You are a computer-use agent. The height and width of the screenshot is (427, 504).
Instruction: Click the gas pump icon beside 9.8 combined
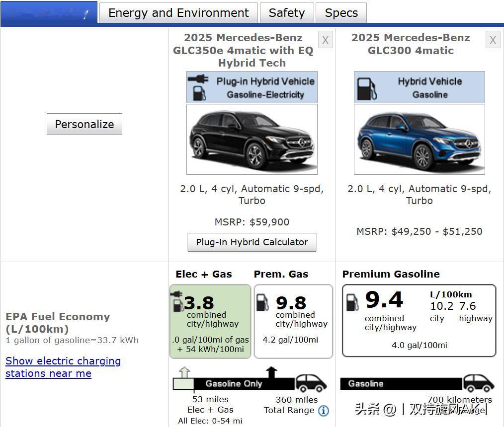(262, 302)
